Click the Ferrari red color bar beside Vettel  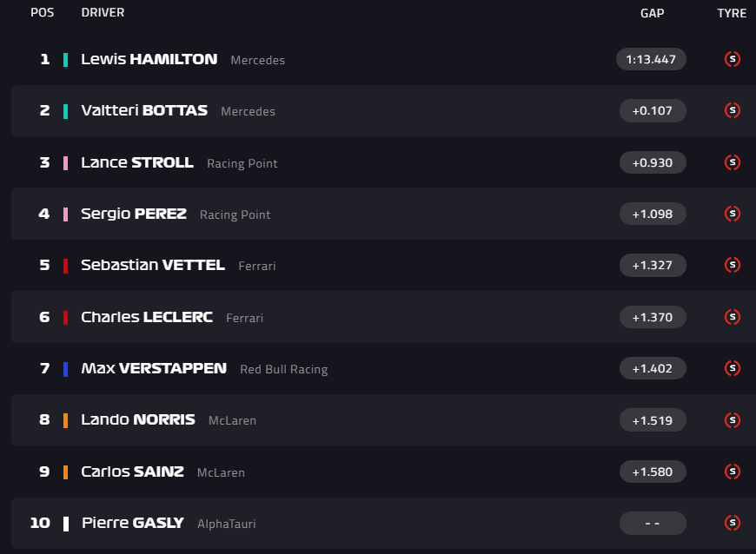[x=65, y=266]
